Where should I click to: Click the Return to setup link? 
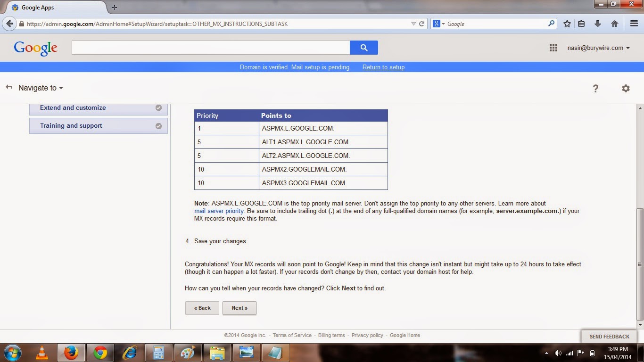(x=383, y=67)
